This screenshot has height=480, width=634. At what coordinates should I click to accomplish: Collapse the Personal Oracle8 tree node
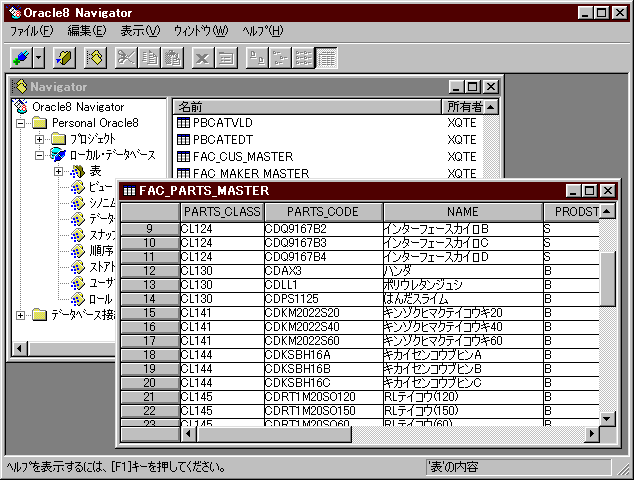(x=20, y=123)
